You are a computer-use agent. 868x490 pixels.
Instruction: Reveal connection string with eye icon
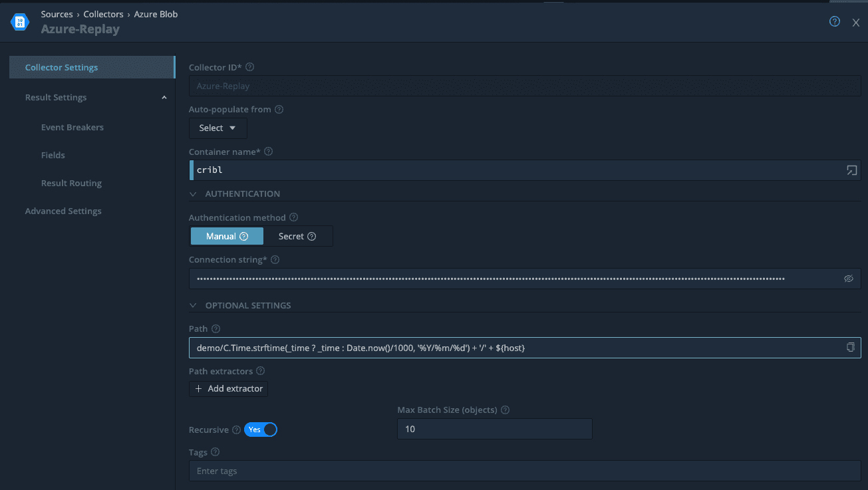[848, 279]
